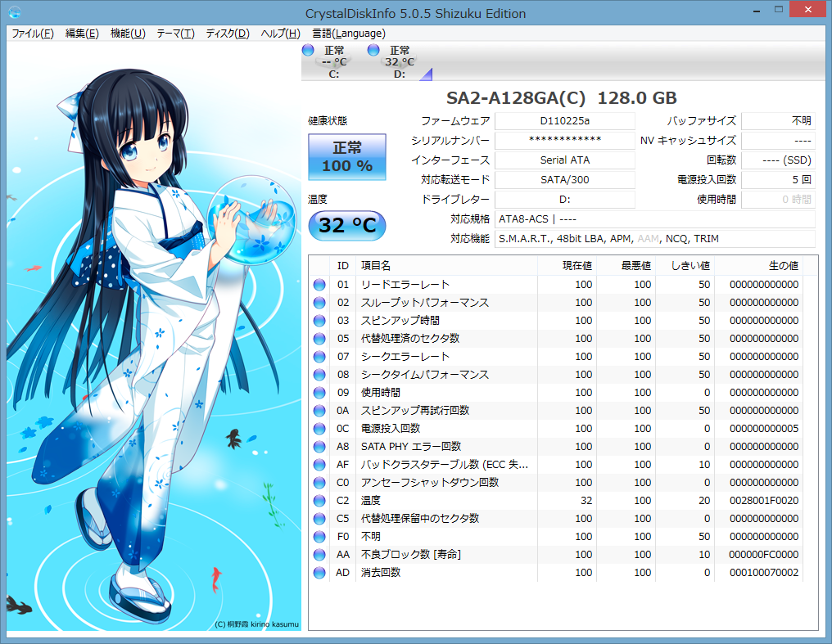832x644 pixels.
Task: Click the ID column header
Action: (343, 266)
